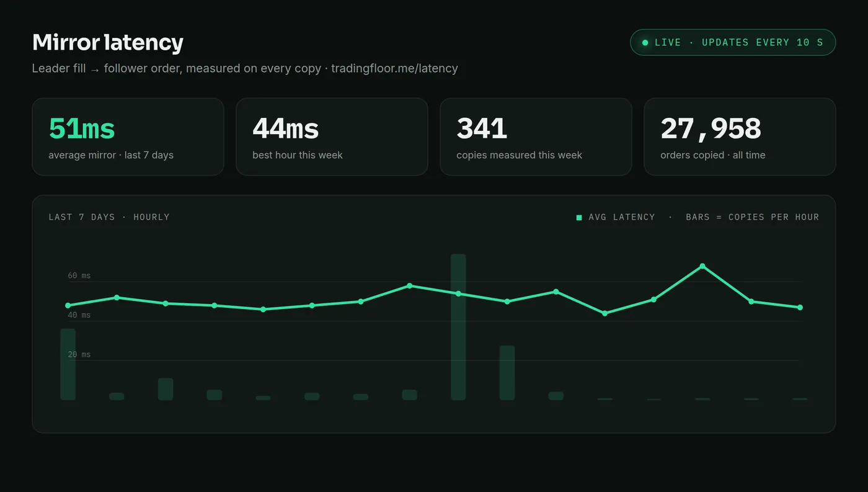Select the 27,958 orders copied value
The image size is (868, 492).
[711, 128]
